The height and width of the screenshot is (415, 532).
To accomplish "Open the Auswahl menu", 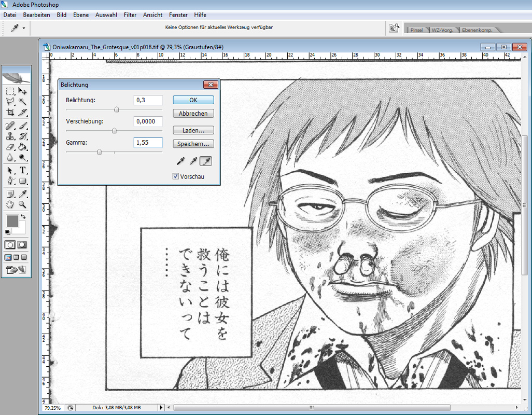I will pyautogui.click(x=106, y=15).
